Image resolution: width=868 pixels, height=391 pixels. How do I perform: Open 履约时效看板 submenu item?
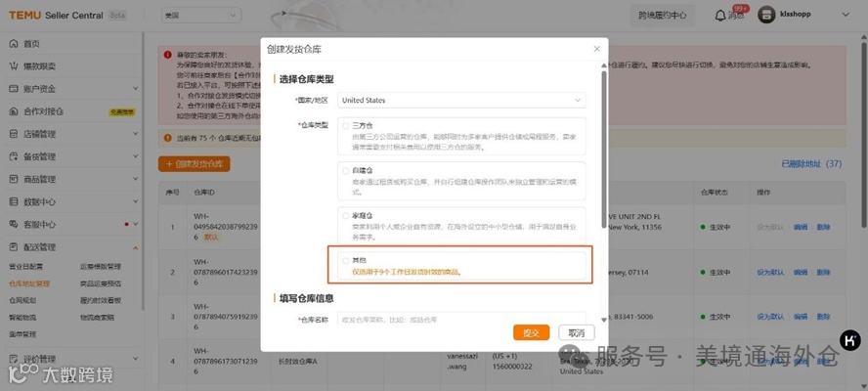pyautogui.click(x=101, y=301)
